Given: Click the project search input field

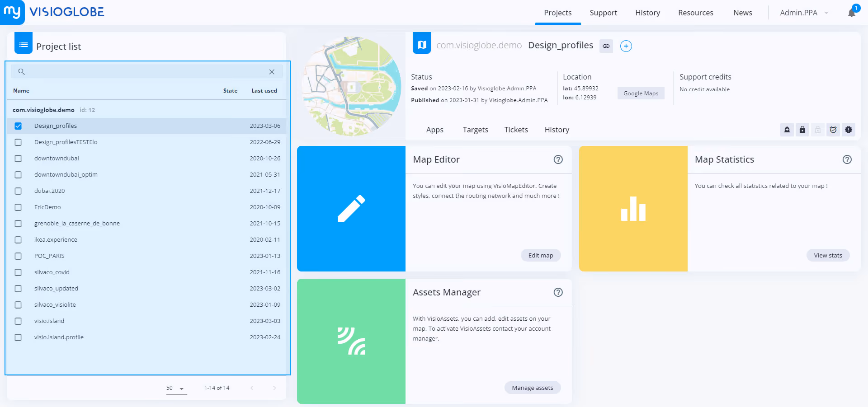Looking at the screenshot, I should coord(146,71).
